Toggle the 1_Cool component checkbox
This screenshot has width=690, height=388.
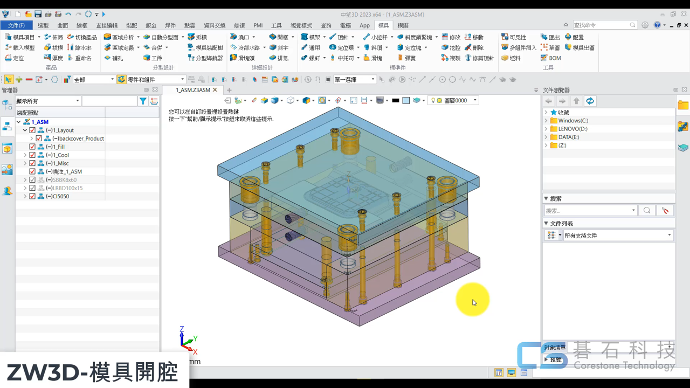[32, 155]
